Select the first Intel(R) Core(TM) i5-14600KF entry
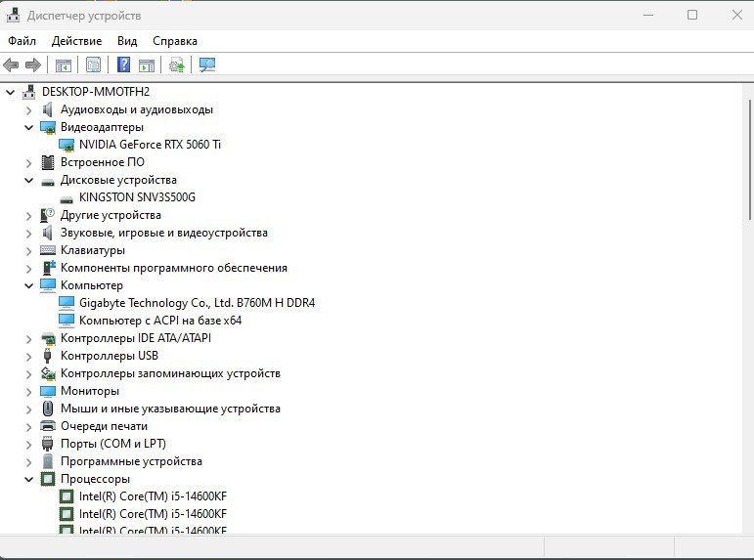This screenshot has width=754, height=560. point(153,496)
